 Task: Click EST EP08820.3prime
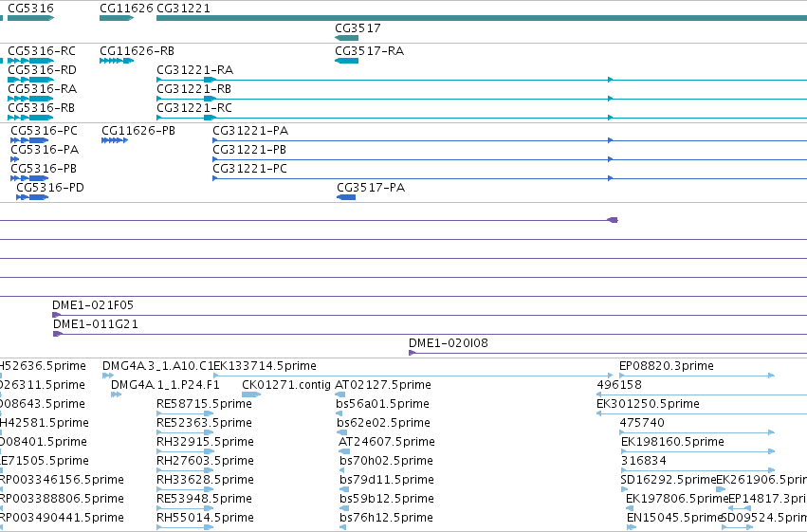(667, 366)
